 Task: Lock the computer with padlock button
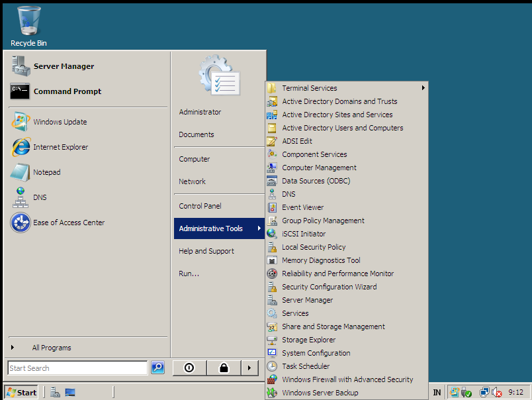[224, 368]
